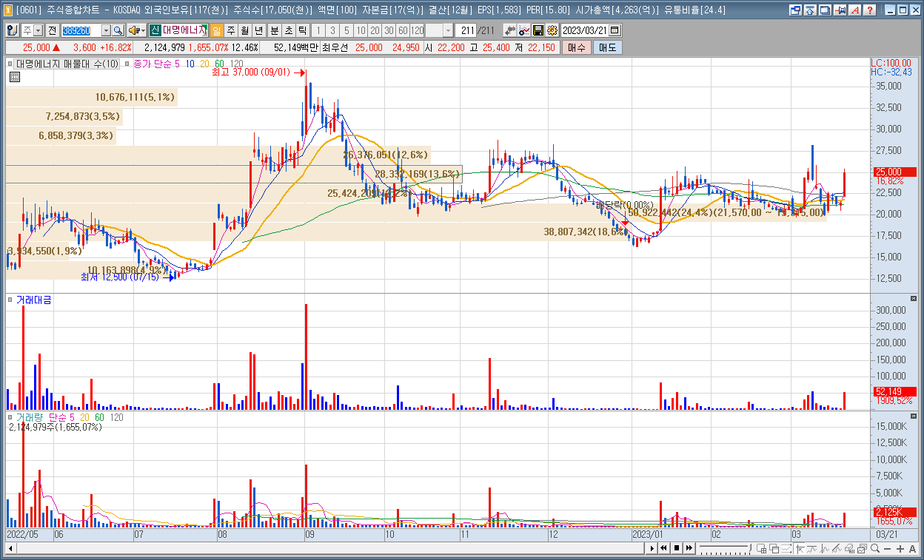Click the title bar window-link icon

(796, 10)
